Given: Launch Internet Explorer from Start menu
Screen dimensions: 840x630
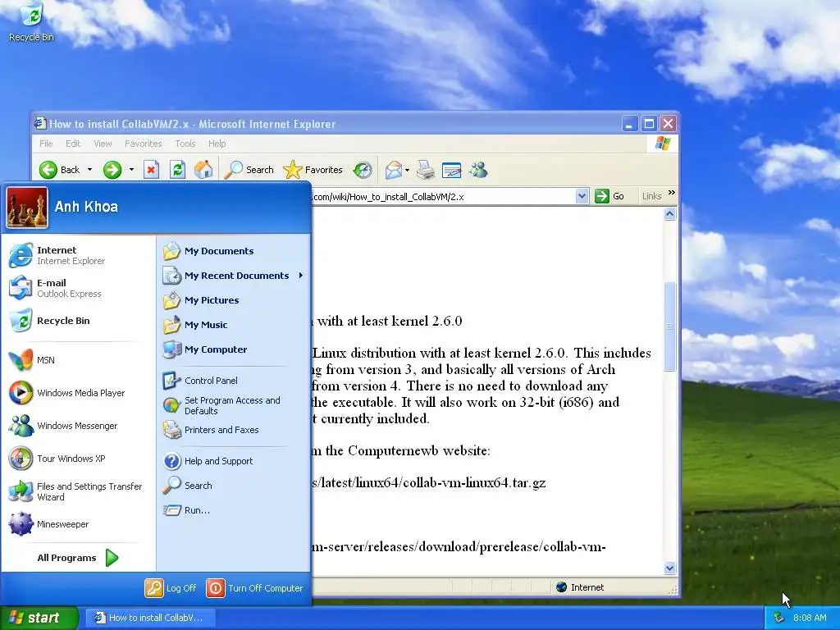Looking at the screenshot, I should (78, 255).
